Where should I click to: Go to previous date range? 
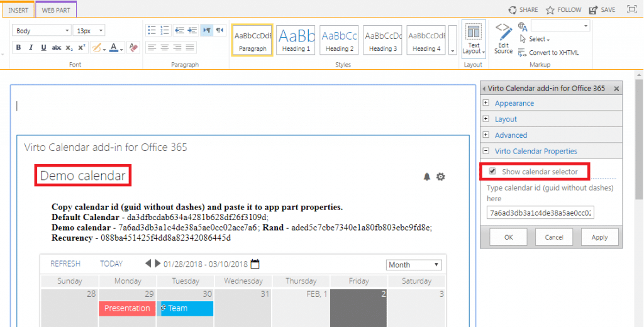point(148,263)
